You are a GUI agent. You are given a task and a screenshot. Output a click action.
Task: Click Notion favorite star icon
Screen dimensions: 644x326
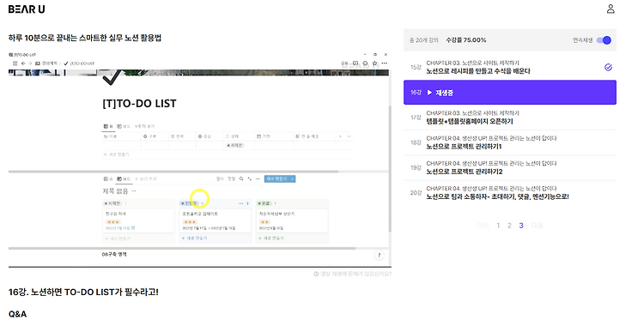(x=374, y=63)
